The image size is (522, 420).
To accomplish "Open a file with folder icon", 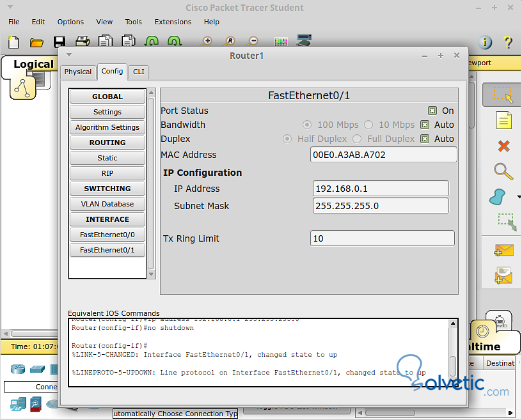I will (x=36, y=42).
